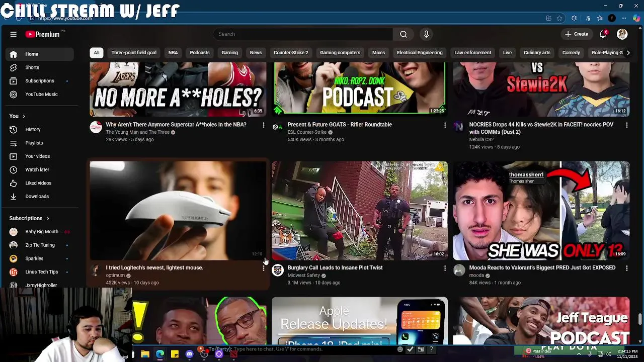Open Playlists in the sidebar
Screen dimensions: 644x362
coord(40,143)
